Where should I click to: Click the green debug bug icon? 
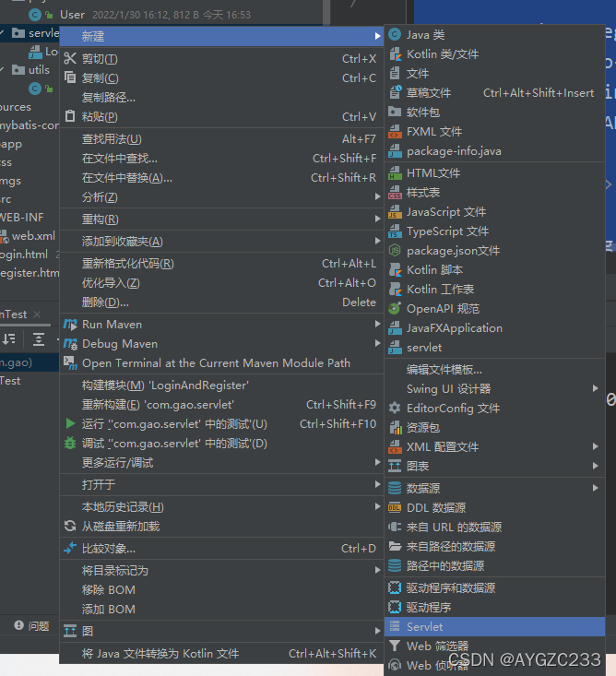pyautogui.click(x=70, y=443)
